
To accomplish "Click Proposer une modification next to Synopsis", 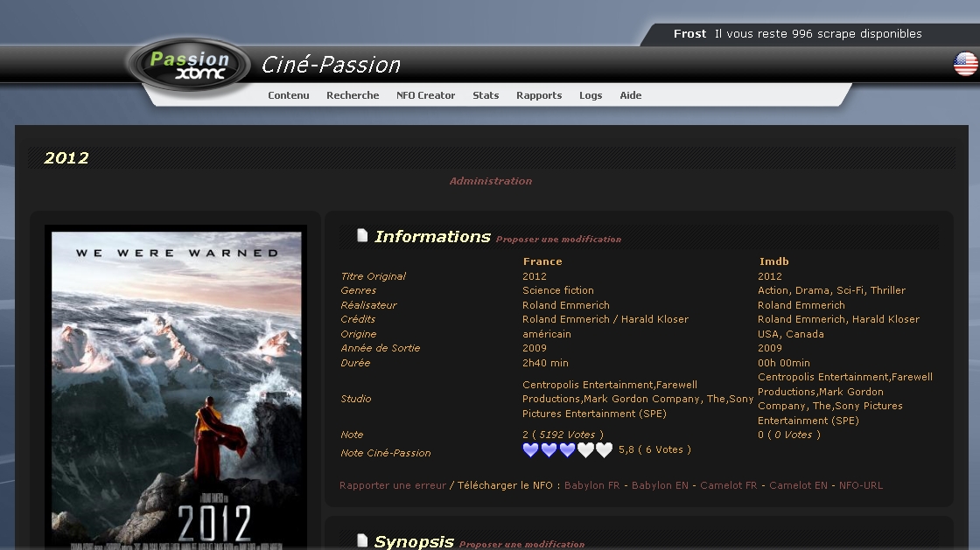I will click(521, 545).
